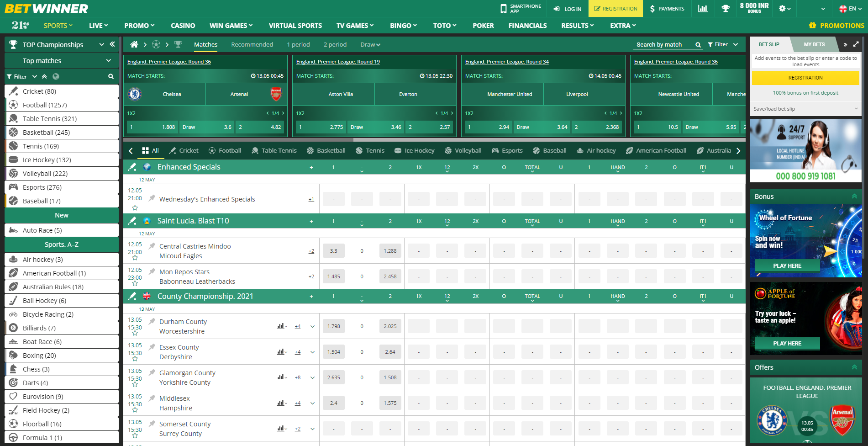Click the sidebar search magnifier icon
The width and height of the screenshot is (868, 446).
click(111, 76)
